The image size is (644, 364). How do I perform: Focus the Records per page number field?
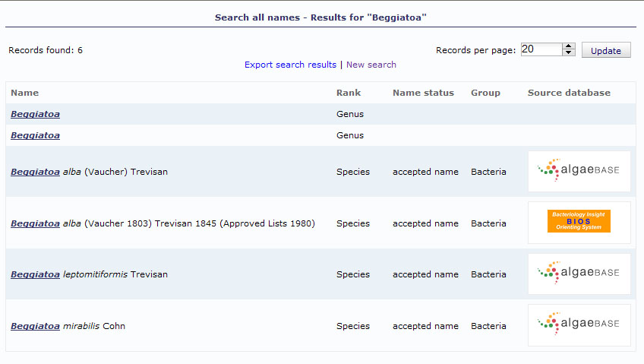[541, 49]
